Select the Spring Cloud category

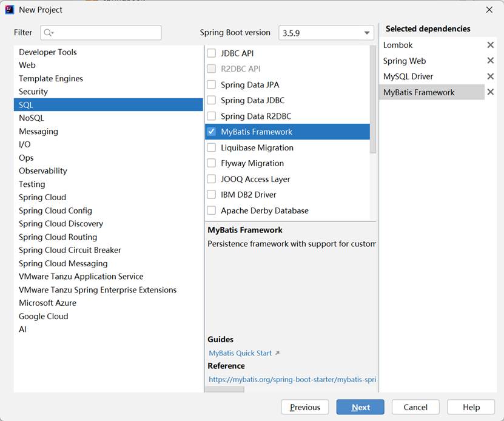pos(109,197)
